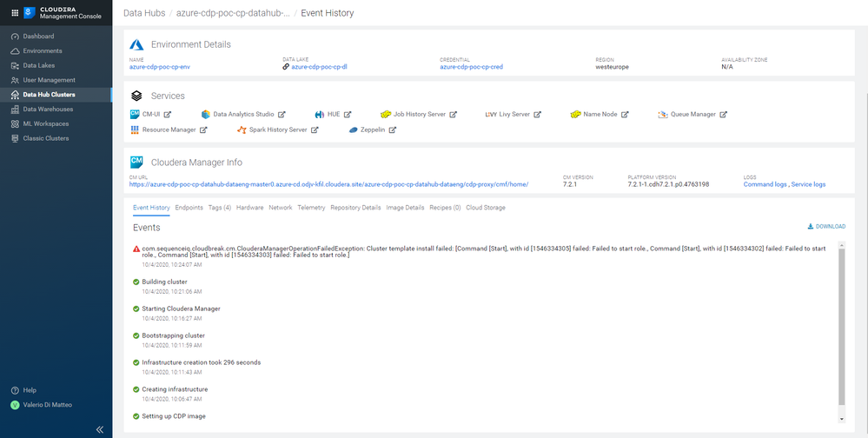868x438 pixels.
Task: Click the Help question mark icon
Action: coord(15,390)
